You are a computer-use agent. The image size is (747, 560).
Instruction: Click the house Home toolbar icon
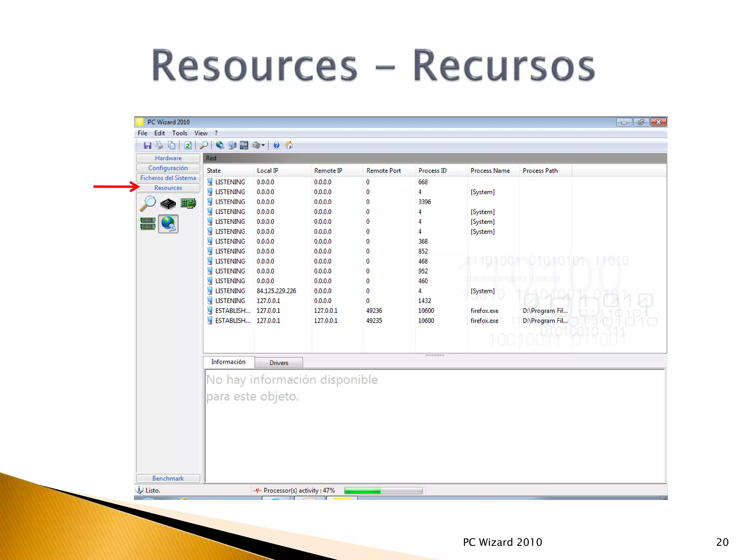pos(289,145)
